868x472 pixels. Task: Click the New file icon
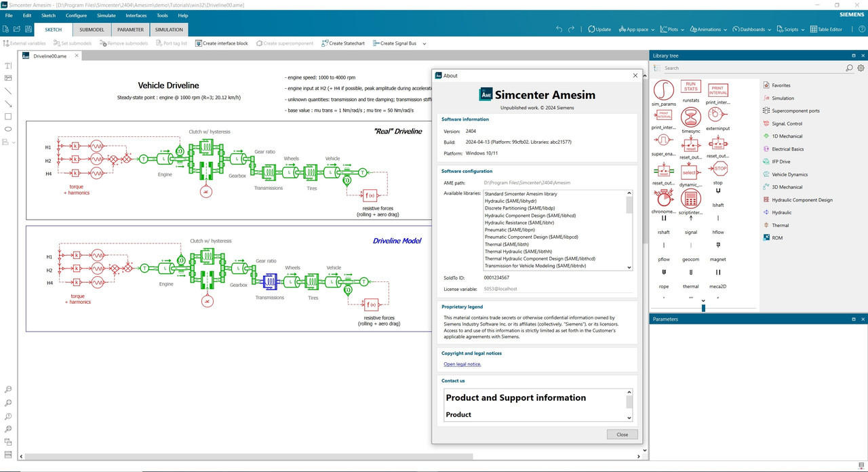[5, 29]
